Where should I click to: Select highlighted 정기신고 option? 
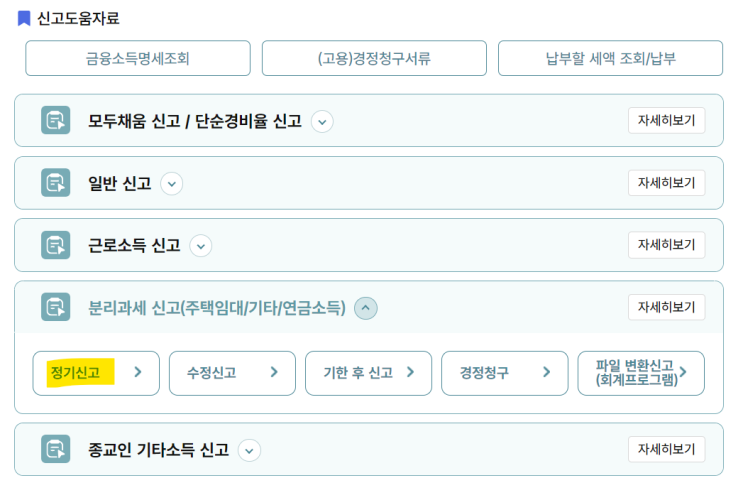pyautogui.click(x=96, y=373)
